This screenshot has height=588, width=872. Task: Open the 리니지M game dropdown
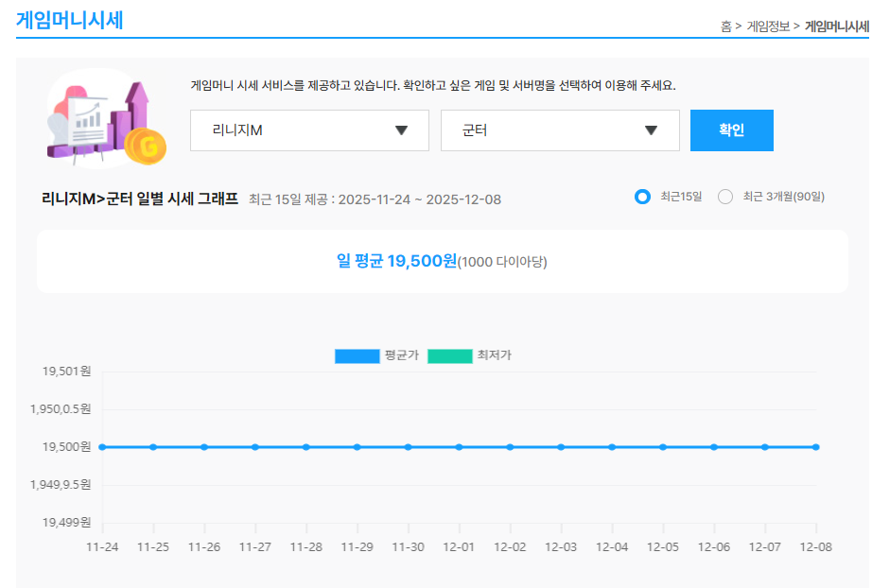coord(309,130)
